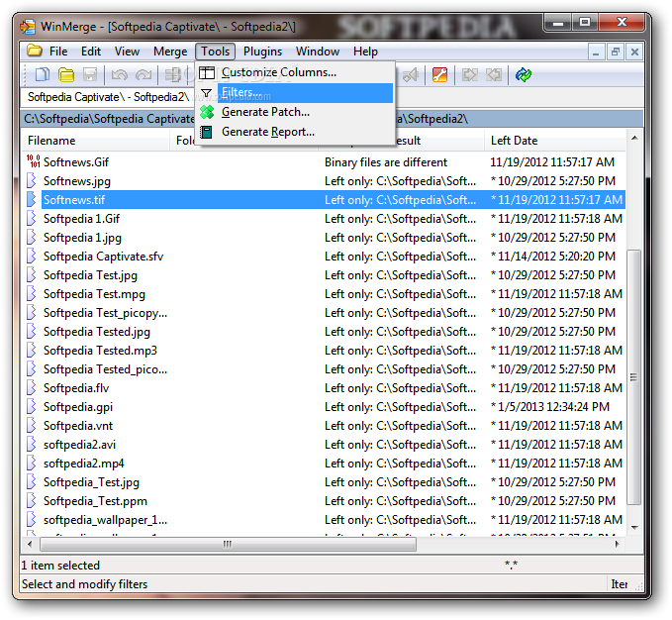Screen dimensions: 672x620
Task: Select the Softpedia.vnt file
Action: (x=78, y=426)
